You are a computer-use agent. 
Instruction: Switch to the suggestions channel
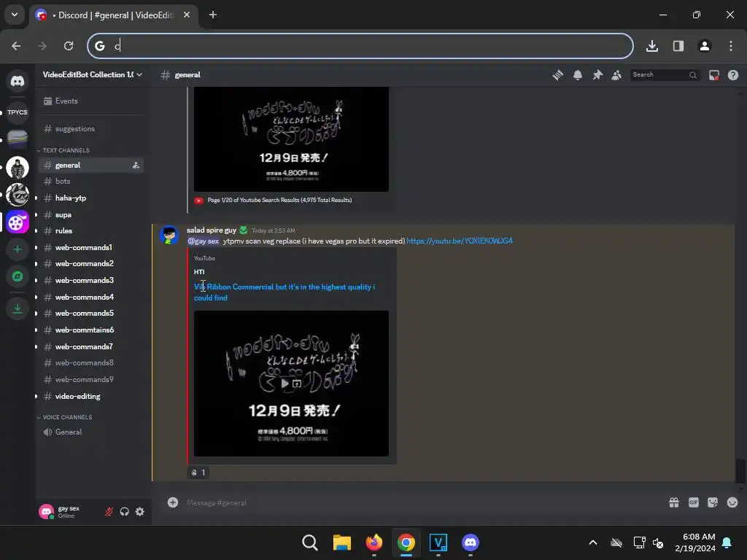click(91, 128)
